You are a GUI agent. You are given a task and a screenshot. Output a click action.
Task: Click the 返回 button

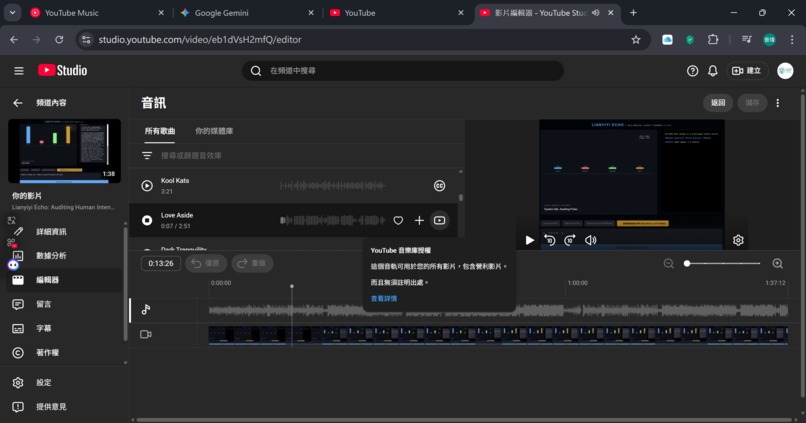pos(718,103)
